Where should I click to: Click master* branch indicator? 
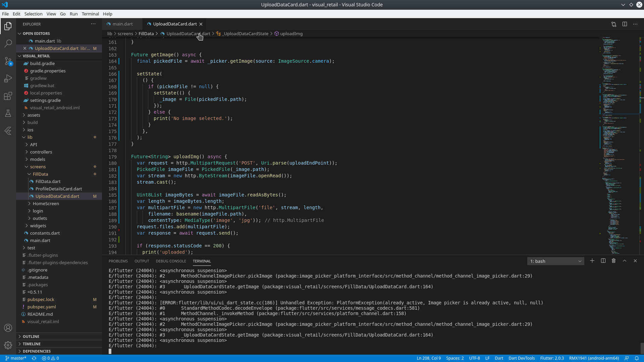[x=16, y=358]
